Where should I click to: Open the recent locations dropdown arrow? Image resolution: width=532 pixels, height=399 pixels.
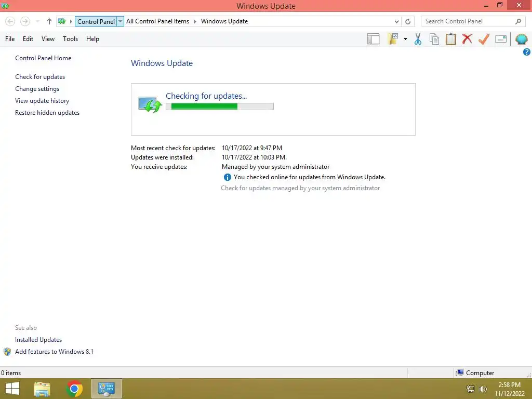point(37,21)
